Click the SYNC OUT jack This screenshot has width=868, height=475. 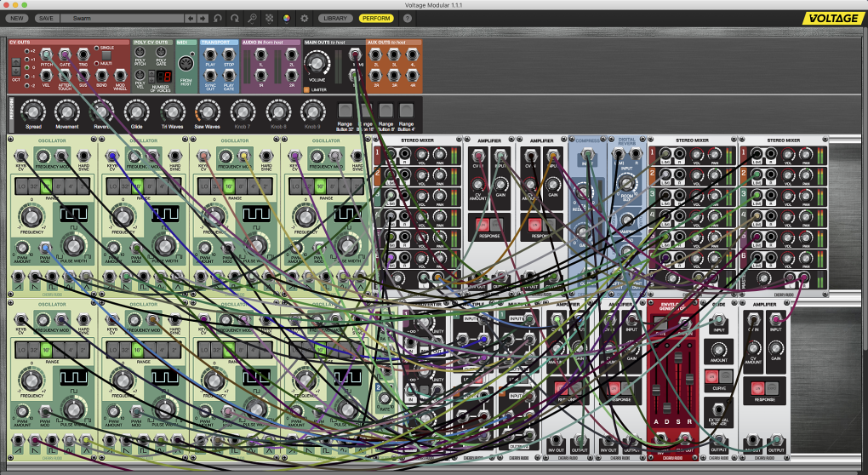pyautogui.click(x=210, y=75)
